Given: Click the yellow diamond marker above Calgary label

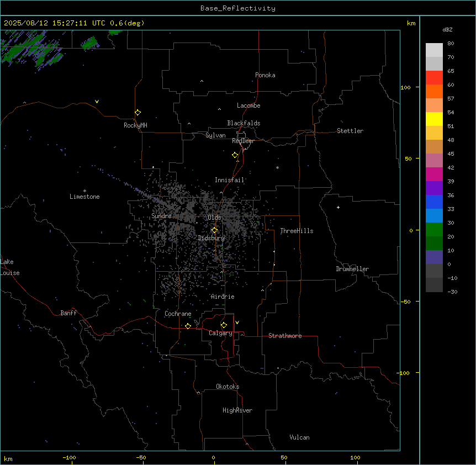Looking at the screenshot, I should tap(224, 325).
